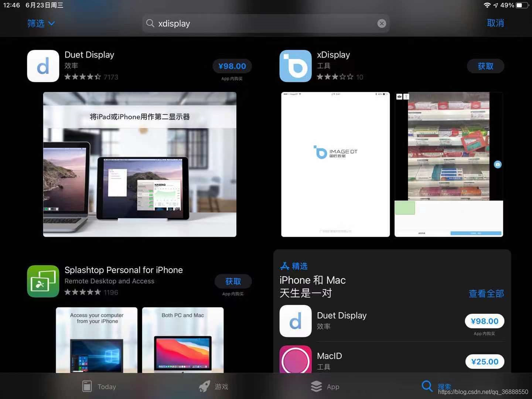Open Duet Display icon in featured list

click(296, 321)
